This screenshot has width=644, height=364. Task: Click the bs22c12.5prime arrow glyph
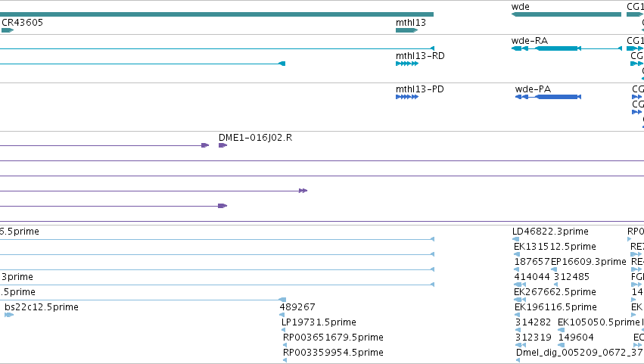[x=9, y=315]
